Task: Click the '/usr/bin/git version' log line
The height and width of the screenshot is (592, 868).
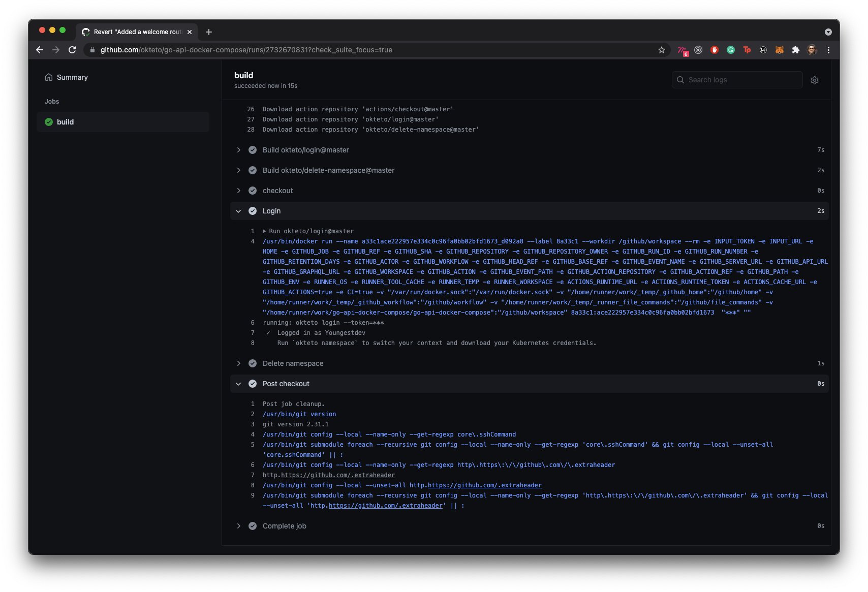Action: (299, 414)
